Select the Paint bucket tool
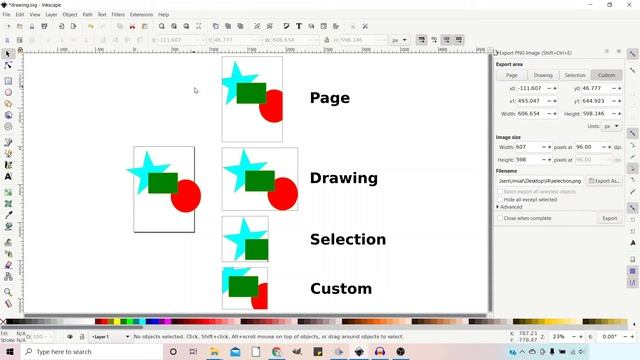This screenshot has height=360, width=640. coord(8,226)
